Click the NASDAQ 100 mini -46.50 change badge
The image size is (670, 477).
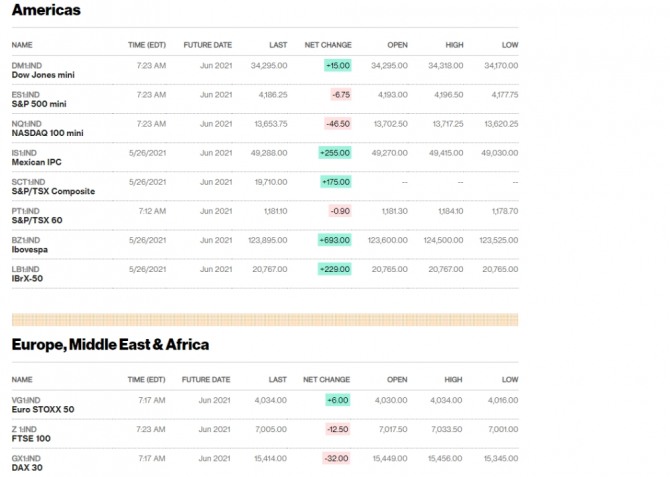tap(337, 123)
